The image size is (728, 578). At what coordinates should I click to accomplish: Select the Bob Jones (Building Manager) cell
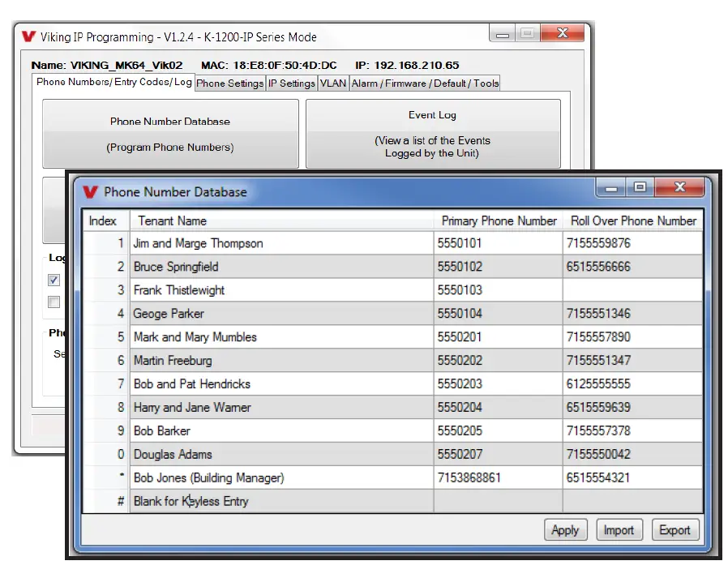tap(281, 477)
